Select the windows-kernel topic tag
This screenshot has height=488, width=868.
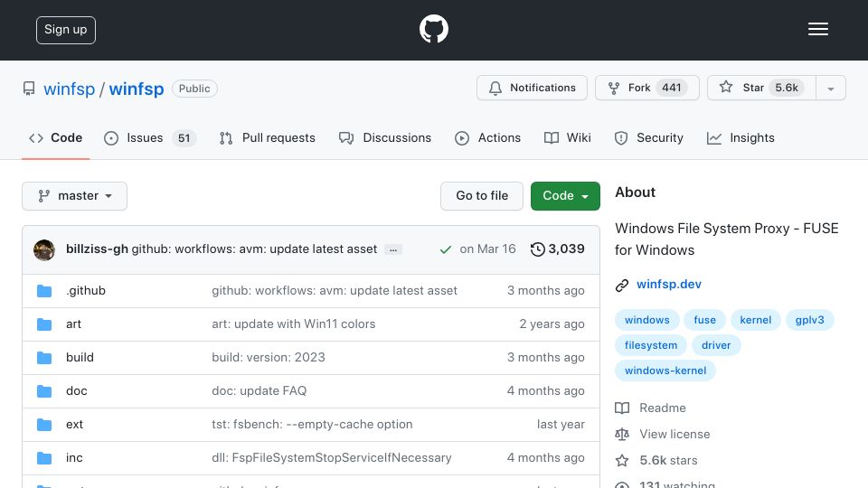coord(665,371)
